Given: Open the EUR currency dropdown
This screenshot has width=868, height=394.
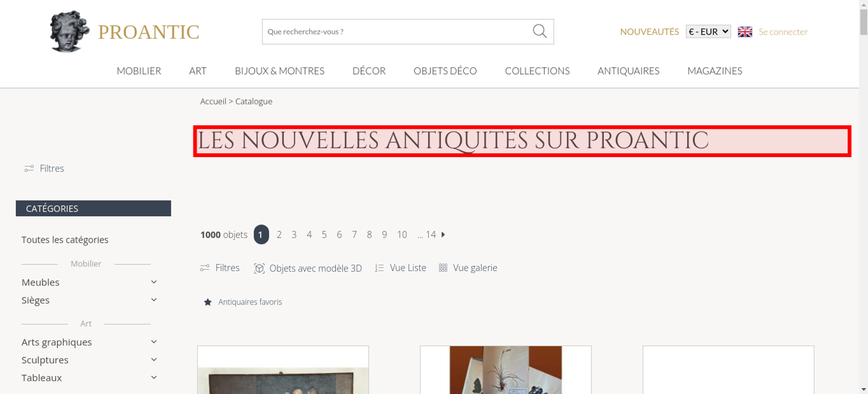Looking at the screenshot, I should [x=708, y=32].
